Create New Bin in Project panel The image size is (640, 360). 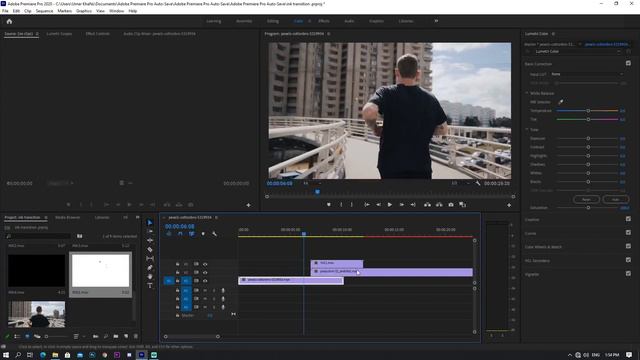(116, 336)
